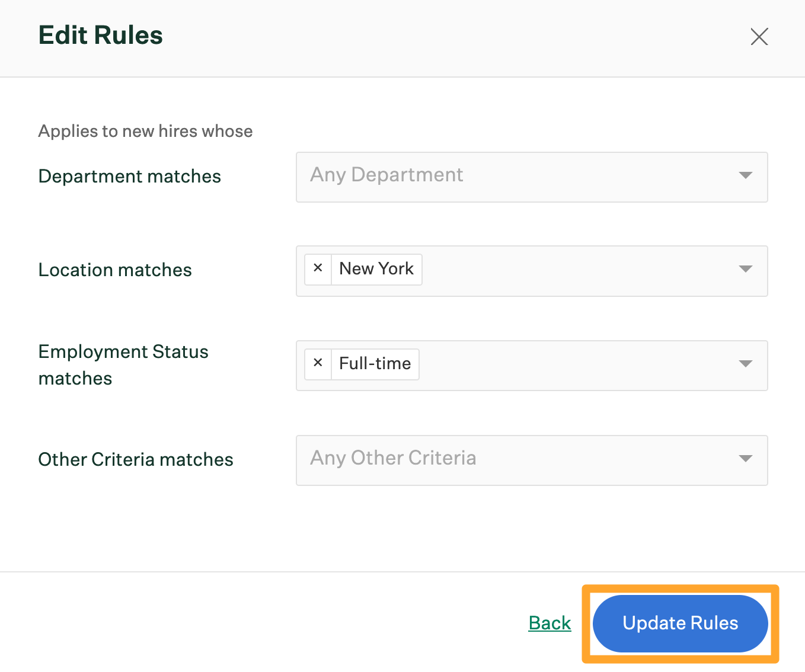
Task: Click the Update Rules button
Action: pyautogui.click(x=680, y=623)
